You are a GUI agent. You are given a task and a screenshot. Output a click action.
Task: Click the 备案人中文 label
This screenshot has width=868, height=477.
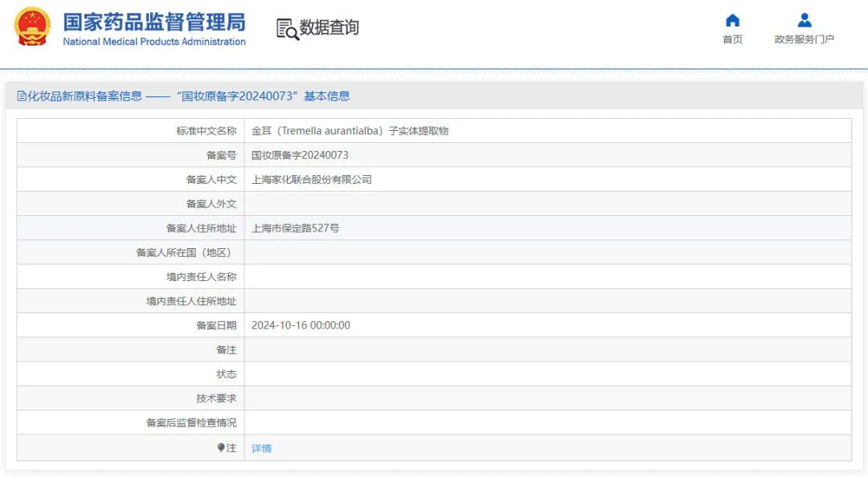click(211, 180)
